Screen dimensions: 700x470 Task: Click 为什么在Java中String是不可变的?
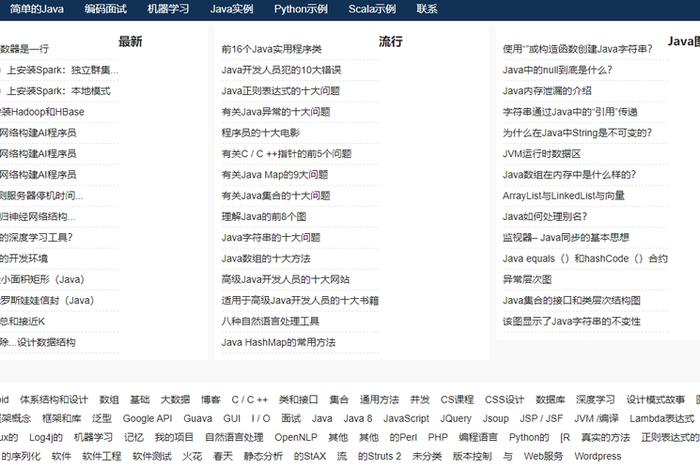coord(577,133)
